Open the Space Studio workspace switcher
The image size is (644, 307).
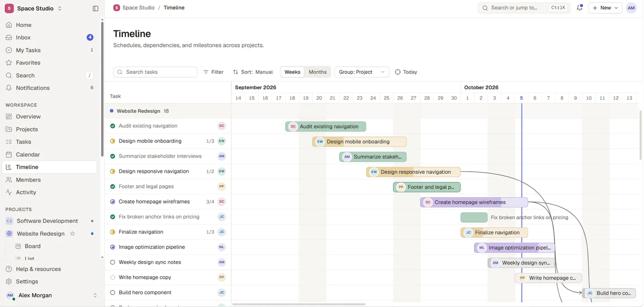pyautogui.click(x=33, y=8)
